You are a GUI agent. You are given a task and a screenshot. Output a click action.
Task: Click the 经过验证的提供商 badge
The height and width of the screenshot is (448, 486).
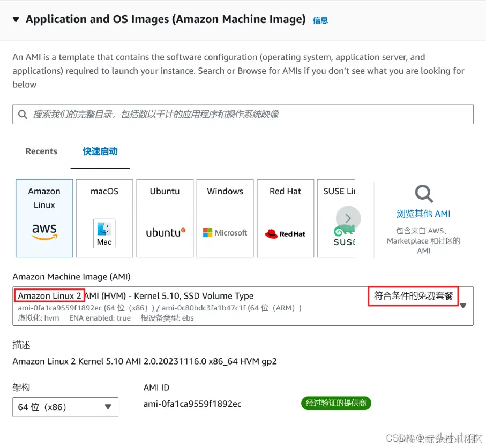click(x=336, y=403)
